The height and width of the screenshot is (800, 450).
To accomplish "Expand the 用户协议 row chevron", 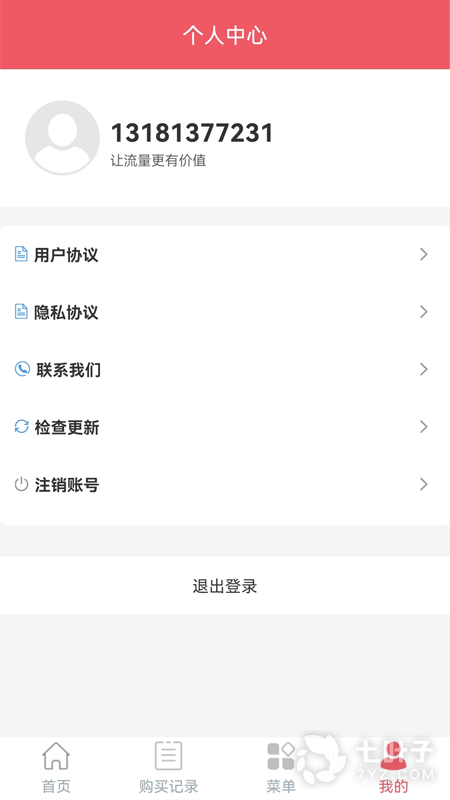I will (x=423, y=254).
